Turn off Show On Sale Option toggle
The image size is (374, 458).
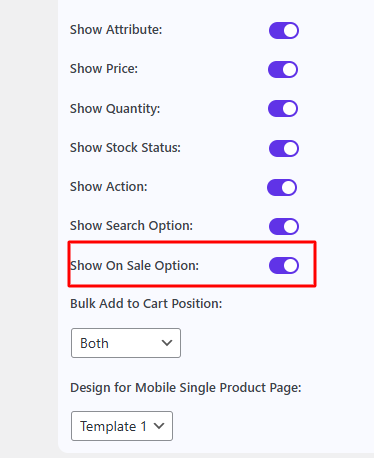pos(284,265)
